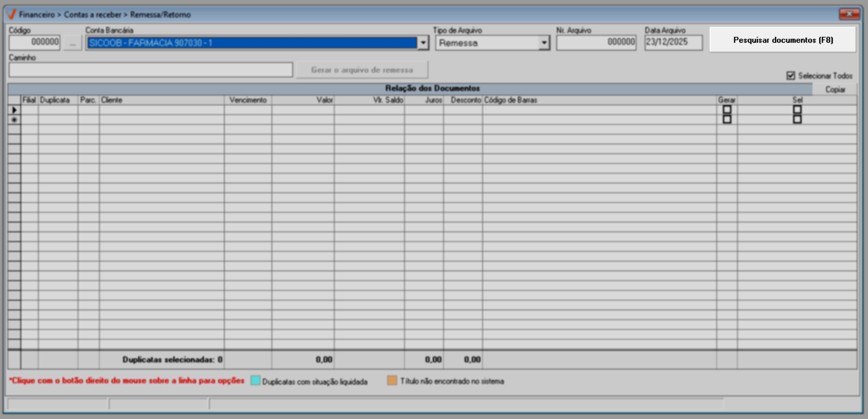Tick the Gerar checkbox on the arrow-marked row
This screenshot has width=868, height=419.
click(x=727, y=110)
